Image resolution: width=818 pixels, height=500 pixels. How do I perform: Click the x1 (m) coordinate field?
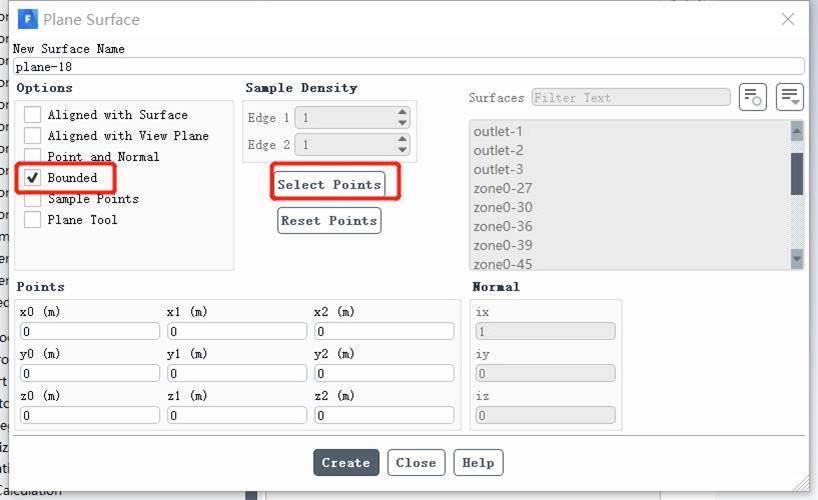point(237,331)
